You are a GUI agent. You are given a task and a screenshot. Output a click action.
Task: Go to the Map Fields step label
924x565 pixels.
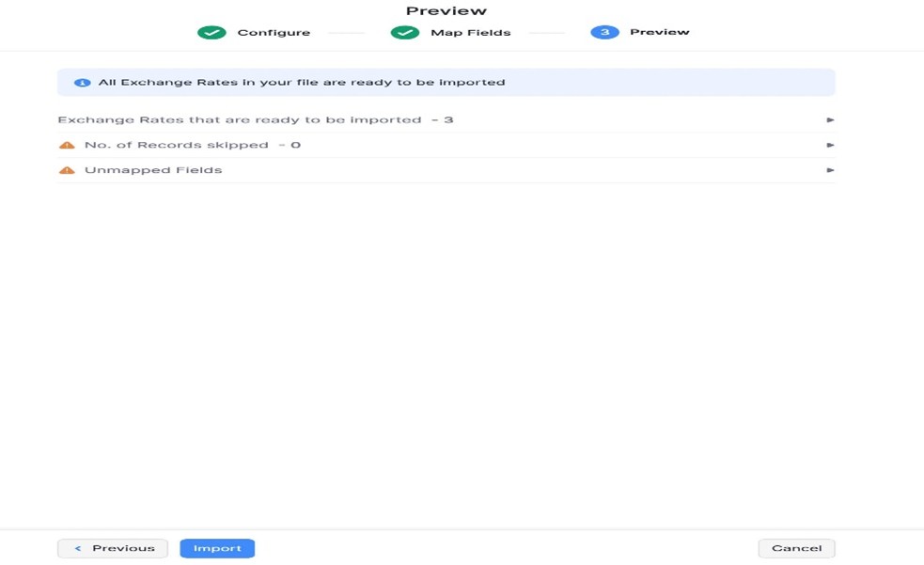click(470, 33)
